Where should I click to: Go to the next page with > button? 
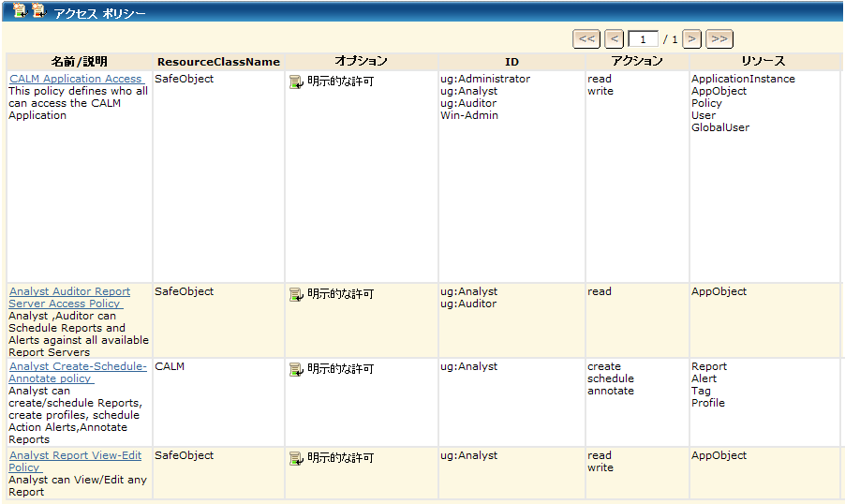point(692,38)
